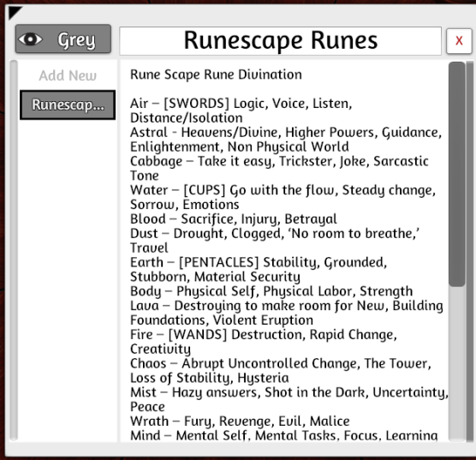Click the line starting 'Mist – Hazy answers'

tap(289, 392)
